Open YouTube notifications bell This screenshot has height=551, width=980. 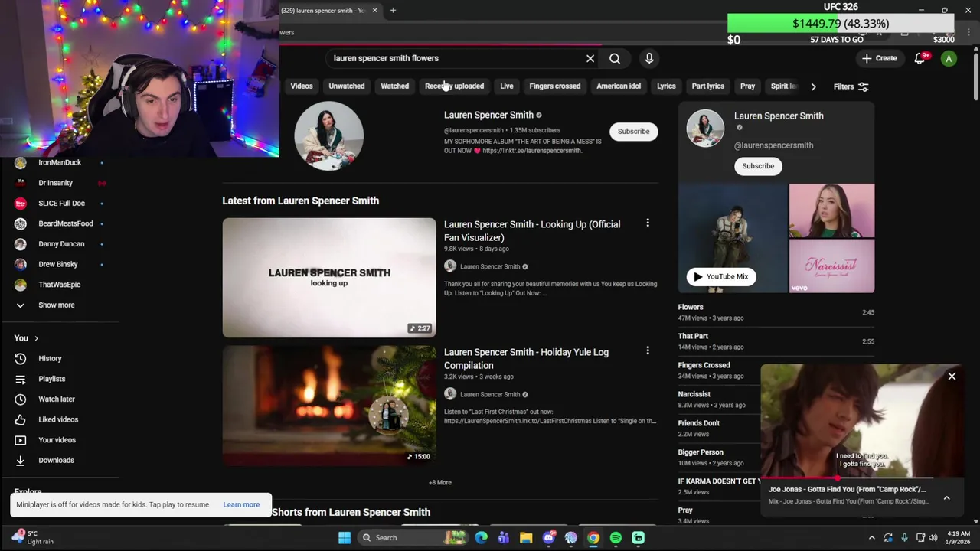(x=920, y=58)
